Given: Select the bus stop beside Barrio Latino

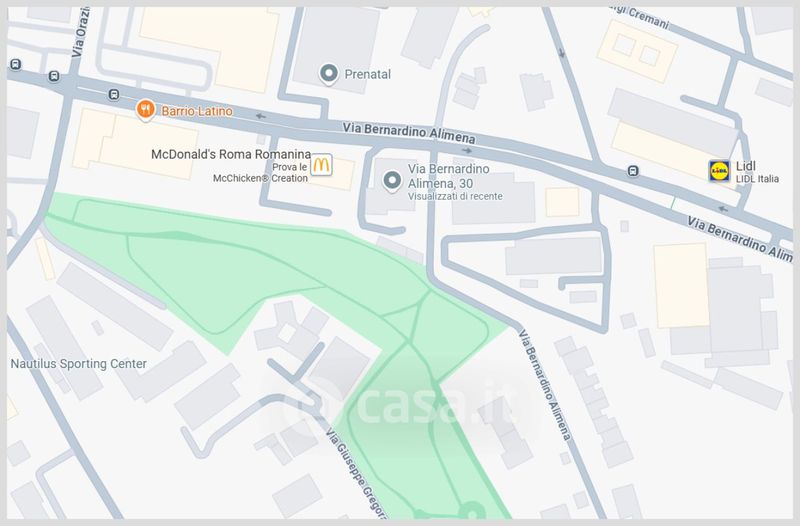Looking at the screenshot, I should click(x=114, y=94).
